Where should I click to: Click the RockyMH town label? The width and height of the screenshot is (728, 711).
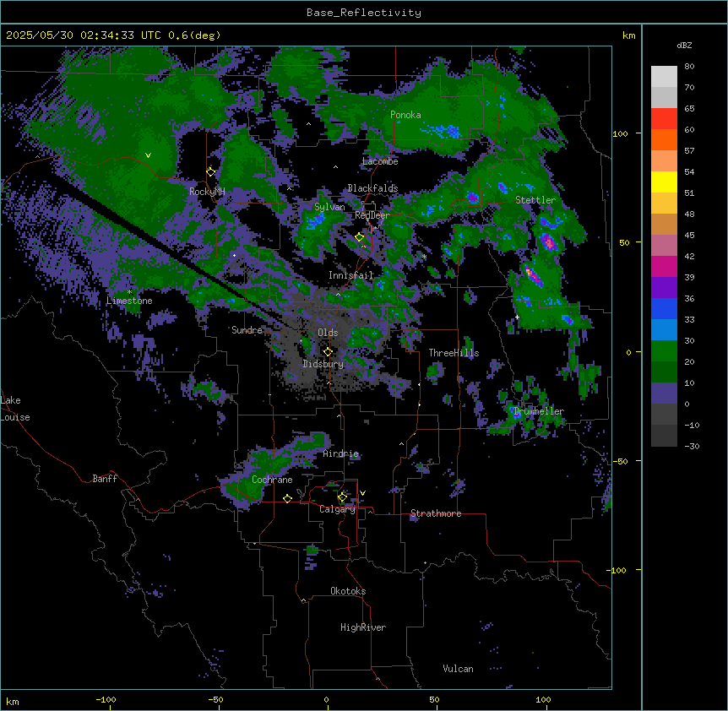[207, 192]
